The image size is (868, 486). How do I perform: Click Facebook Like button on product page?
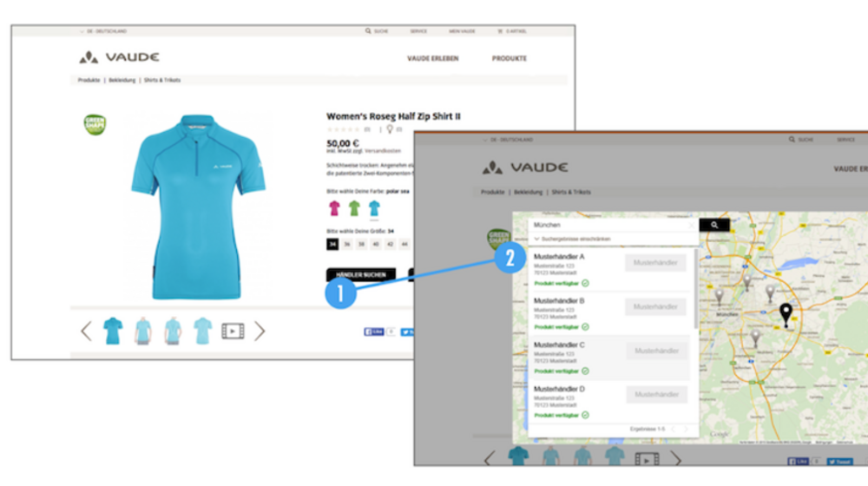[x=374, y=332]
